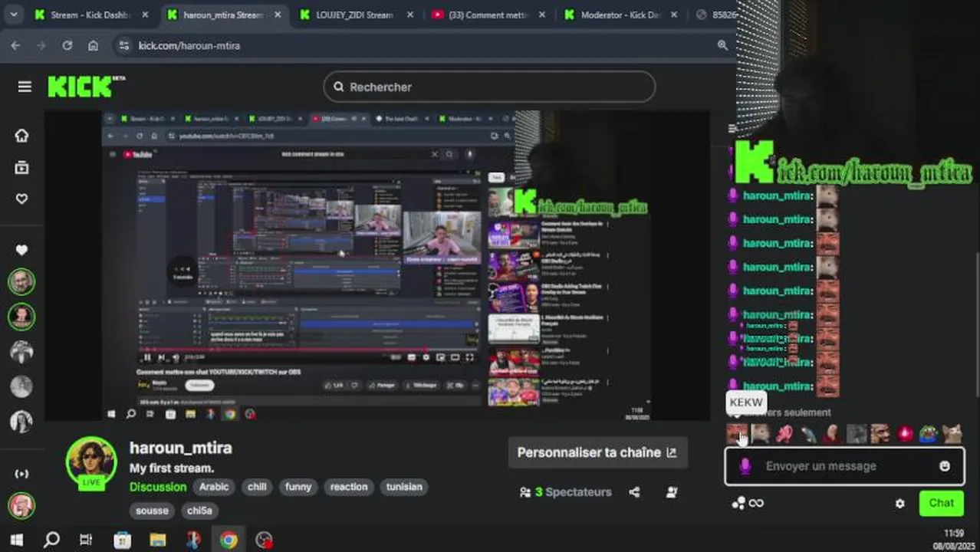Open the emoji picker smiley icon
The width and height of the screenshot is (980, 552).
coord(945,466)
